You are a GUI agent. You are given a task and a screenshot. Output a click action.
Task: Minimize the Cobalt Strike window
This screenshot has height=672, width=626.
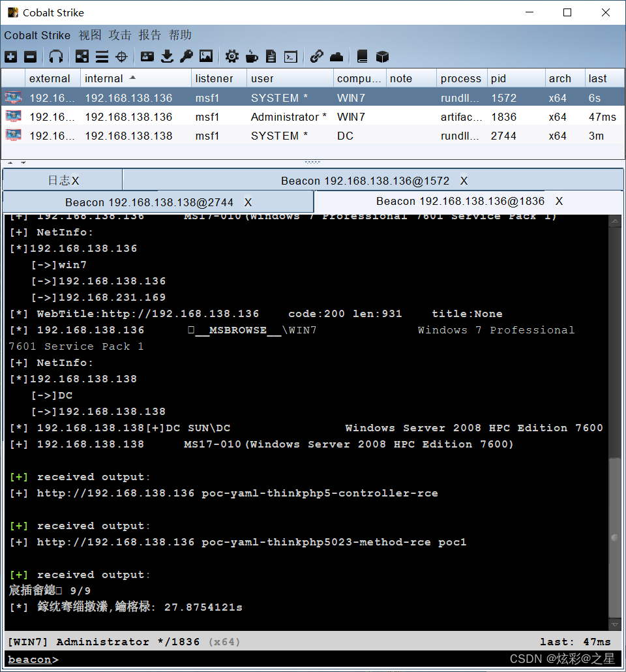529,12
